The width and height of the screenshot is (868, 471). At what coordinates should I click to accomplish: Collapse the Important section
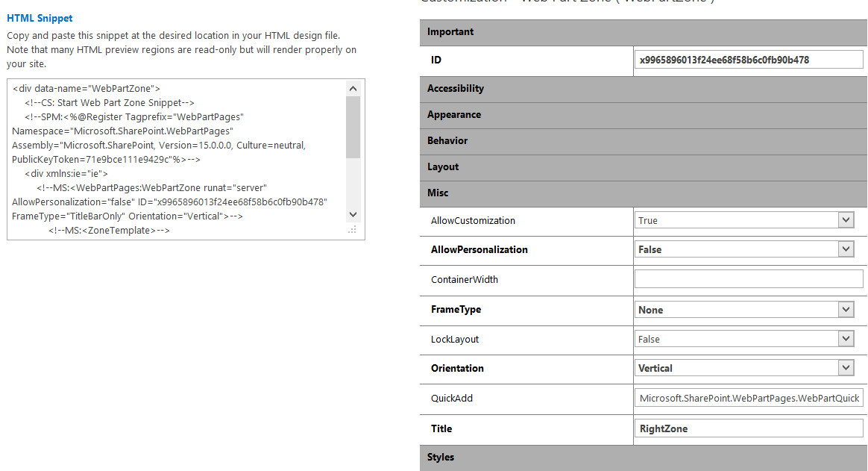click(641, 31)
